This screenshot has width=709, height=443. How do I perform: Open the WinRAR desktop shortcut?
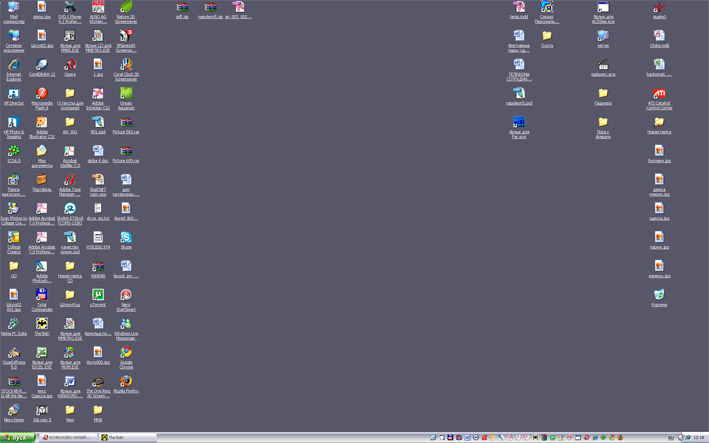click(x=98, y=266)
